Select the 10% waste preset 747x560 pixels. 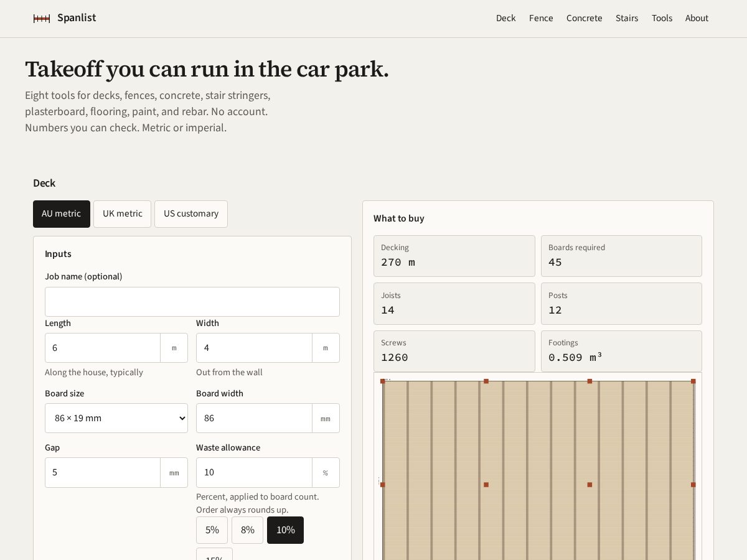(x=285, y=530)
